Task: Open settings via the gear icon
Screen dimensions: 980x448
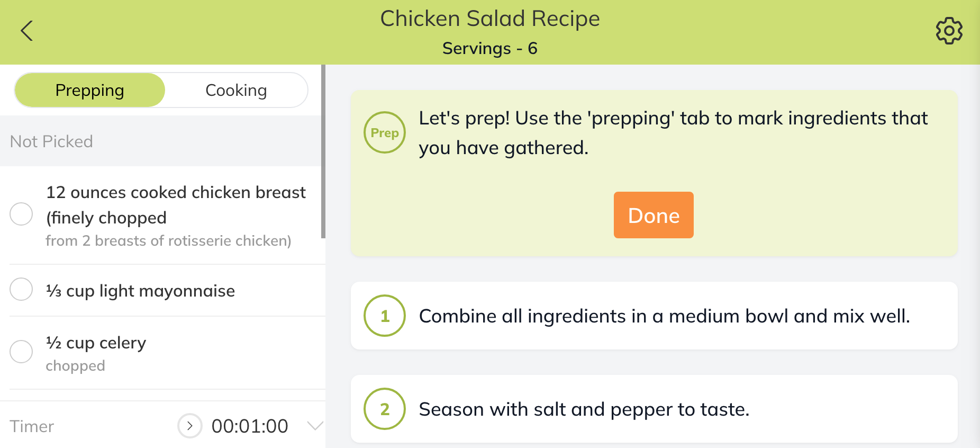Action: click(949, 31)
